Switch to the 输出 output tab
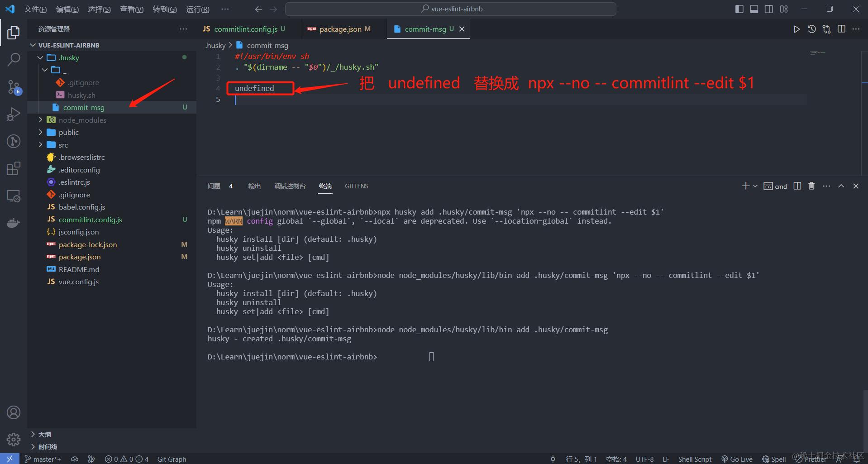868x464 pixels. click(x=254, y=186)
